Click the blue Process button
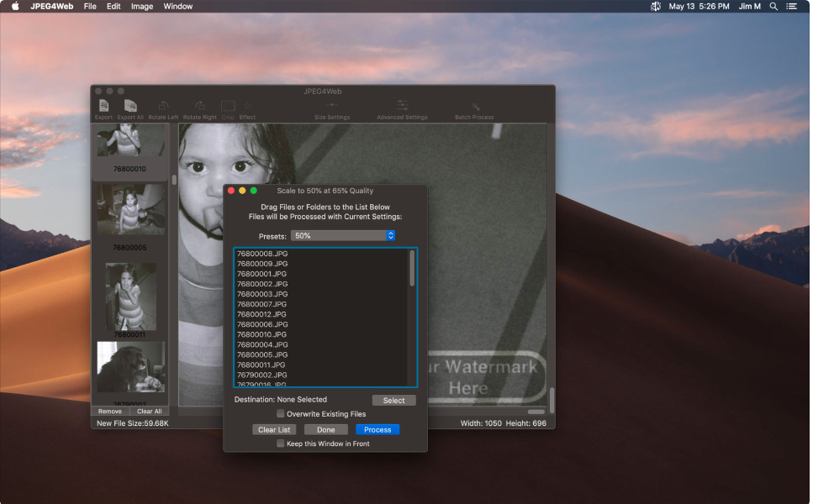 pos(377,429)
